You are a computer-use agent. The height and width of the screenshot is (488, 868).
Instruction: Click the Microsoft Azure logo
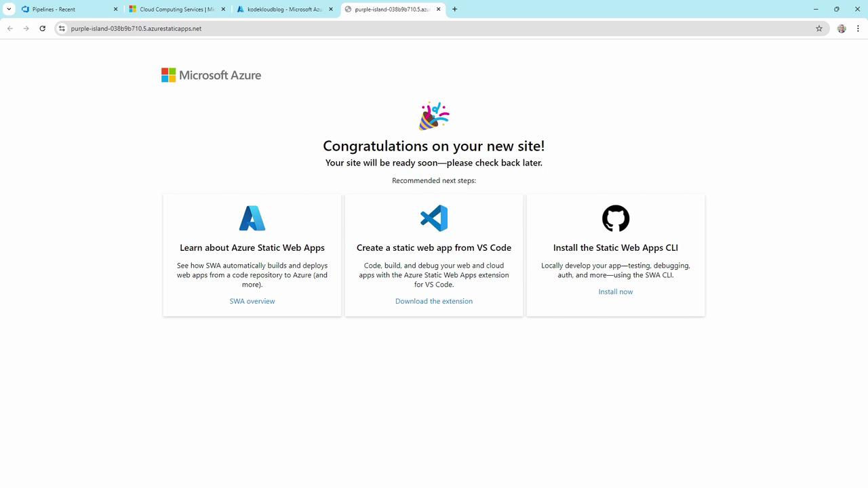point(211,75)
